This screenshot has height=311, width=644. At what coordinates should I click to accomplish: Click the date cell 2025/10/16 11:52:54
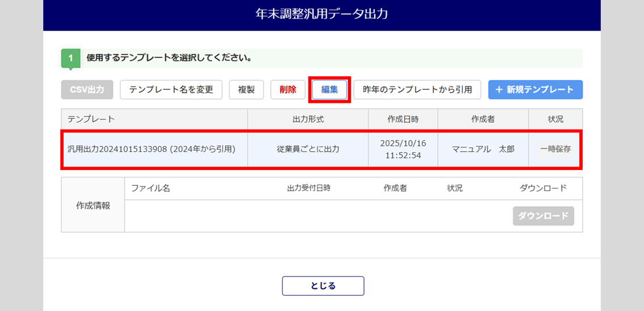[403, 150]
